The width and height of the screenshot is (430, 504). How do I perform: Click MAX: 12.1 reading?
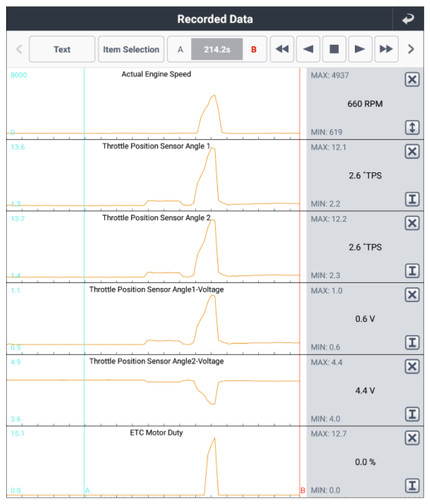tap(328, 148)
